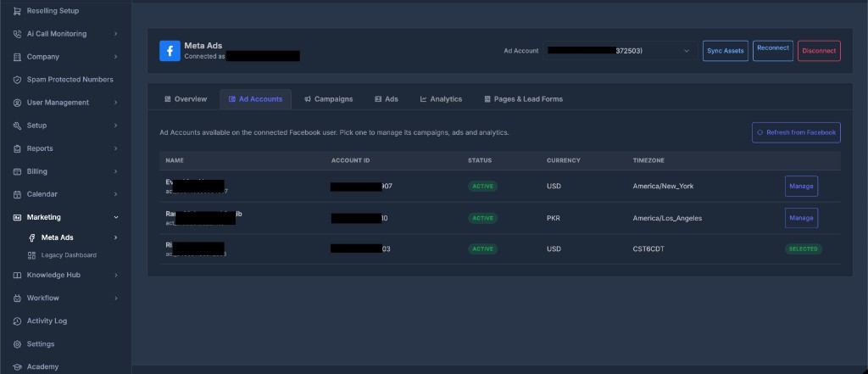
Task: Go to the Ads tab
Action: pyautogui.click(x=387, y=99)
